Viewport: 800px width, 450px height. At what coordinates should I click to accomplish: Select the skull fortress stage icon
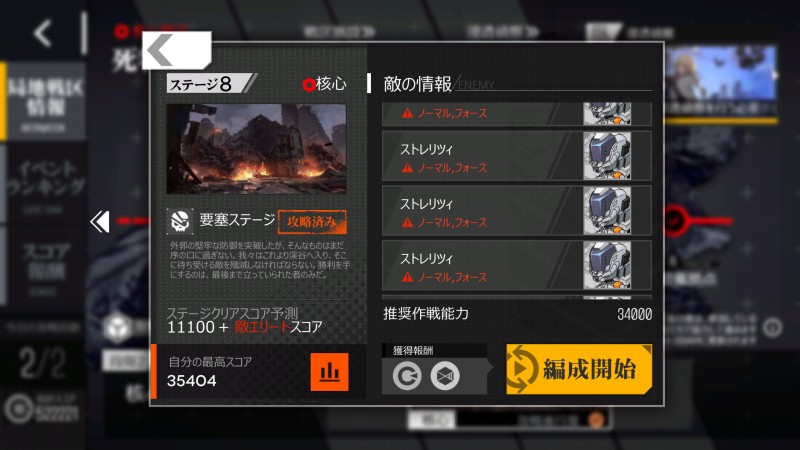click(x=180, y=221)
